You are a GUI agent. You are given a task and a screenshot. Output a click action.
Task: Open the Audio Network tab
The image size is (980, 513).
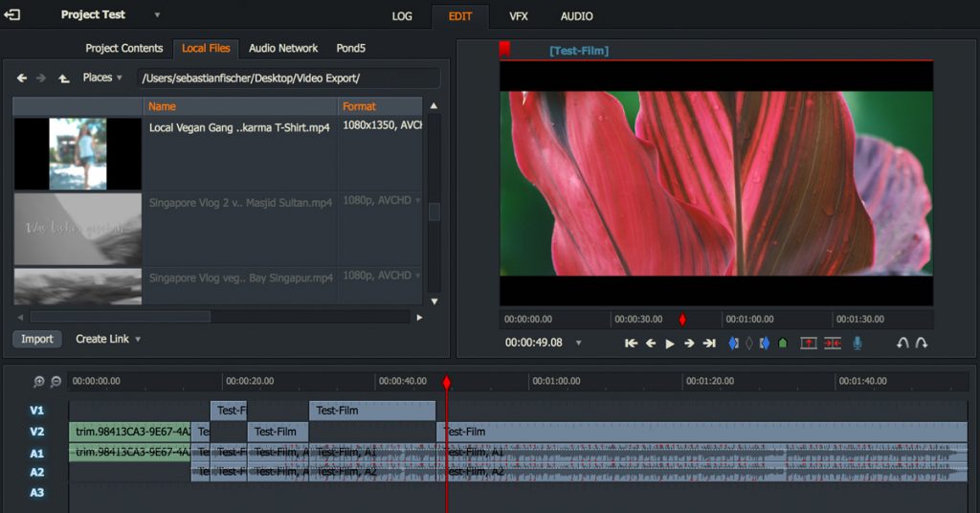pyautogui.click(x=283, y=48)
